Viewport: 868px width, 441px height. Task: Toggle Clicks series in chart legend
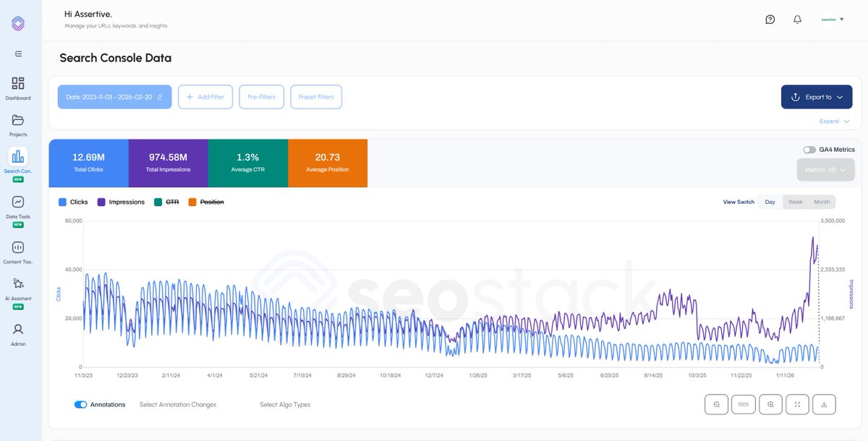73,202
